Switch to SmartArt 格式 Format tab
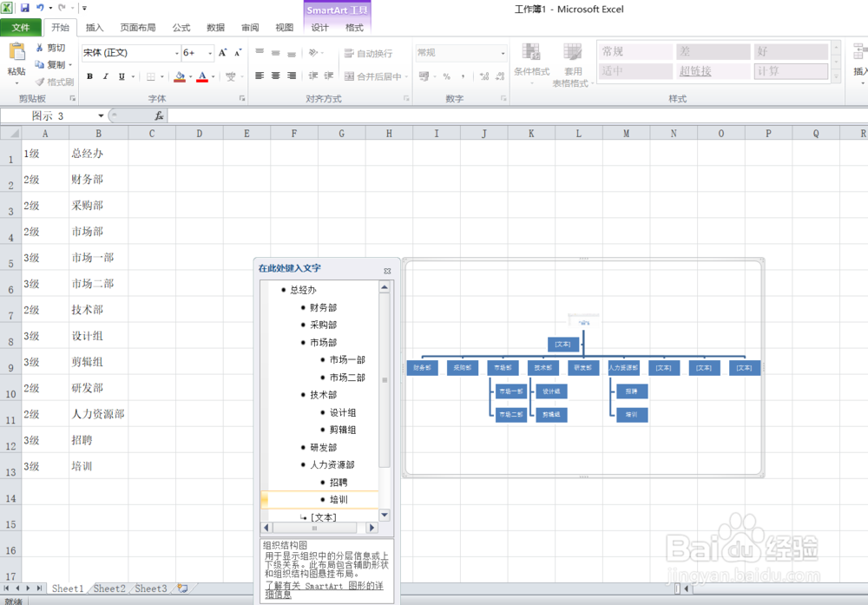The height and width of the screenshot is (605, 868). pos(354,28)
